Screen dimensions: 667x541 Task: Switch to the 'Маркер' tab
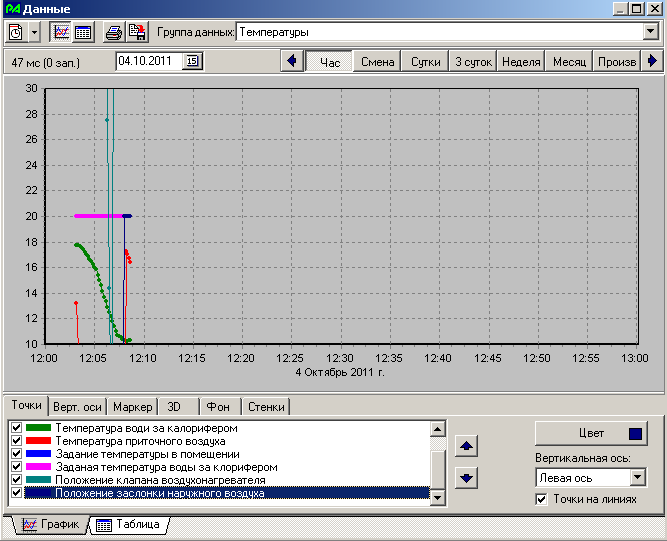(133, 406)
